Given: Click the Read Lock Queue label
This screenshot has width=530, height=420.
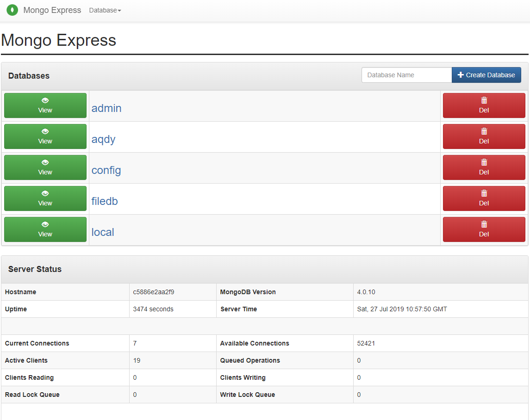Looking at the screenshot, I should point(32,395).
